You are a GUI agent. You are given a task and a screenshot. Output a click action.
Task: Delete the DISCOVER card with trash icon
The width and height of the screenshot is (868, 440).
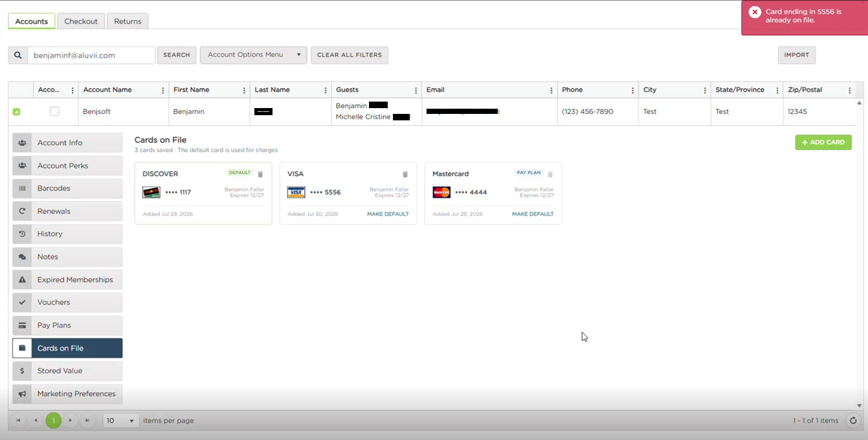point(260,174)
